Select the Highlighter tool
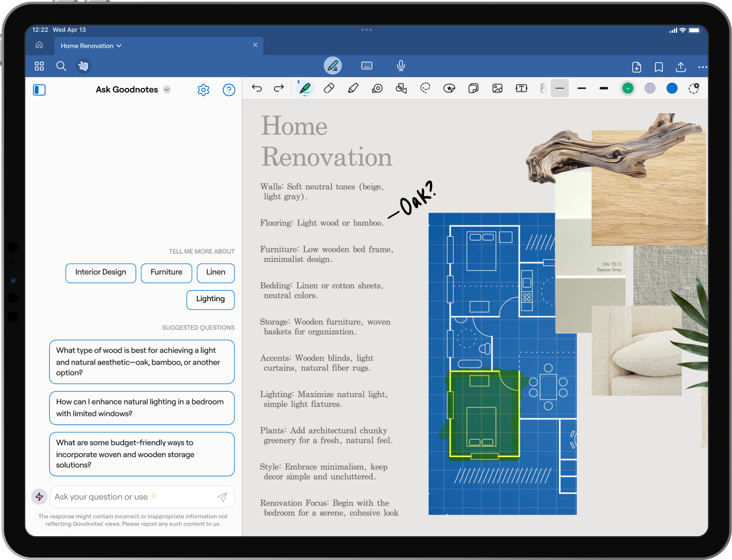The width and height of the screenshot is (732, 560). pos(353,88)
